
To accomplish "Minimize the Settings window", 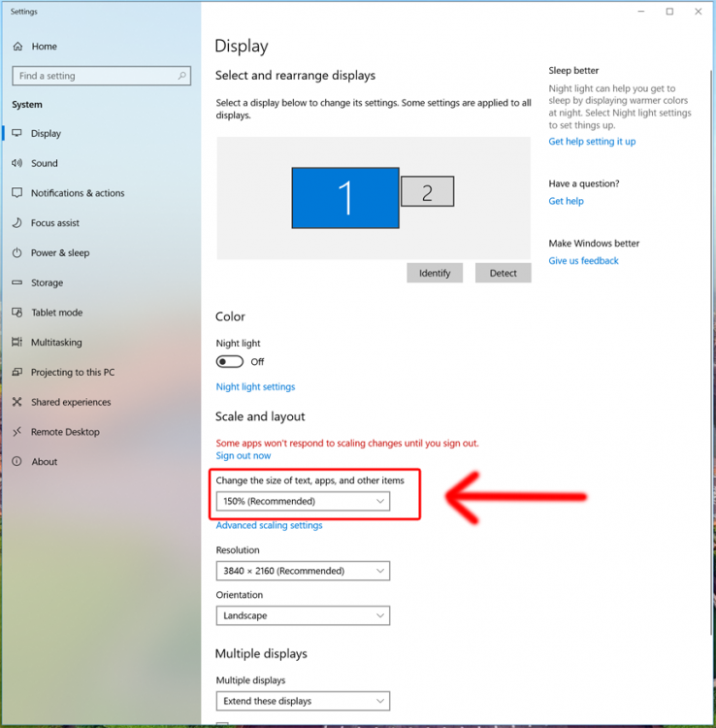I will [x=641, y=12].
